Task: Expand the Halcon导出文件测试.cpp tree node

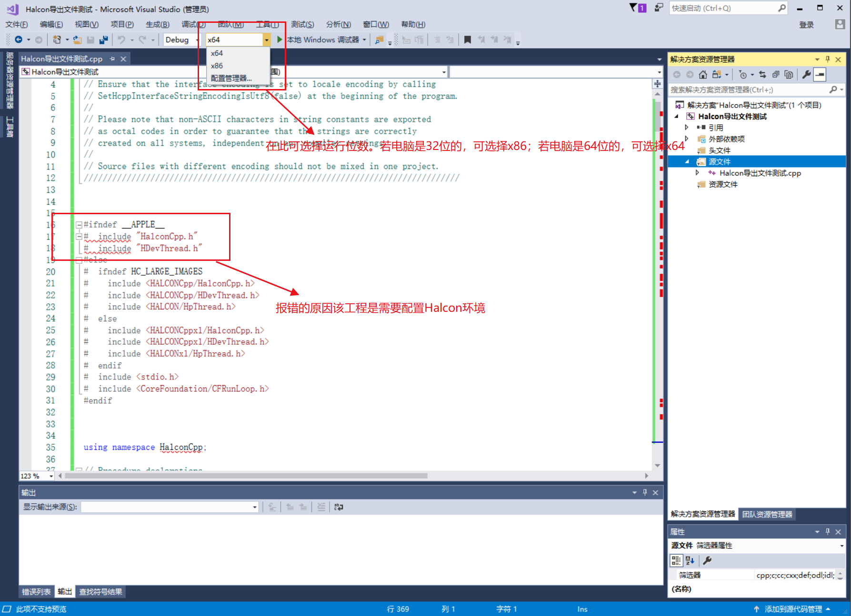Action: tap(697, 173)
